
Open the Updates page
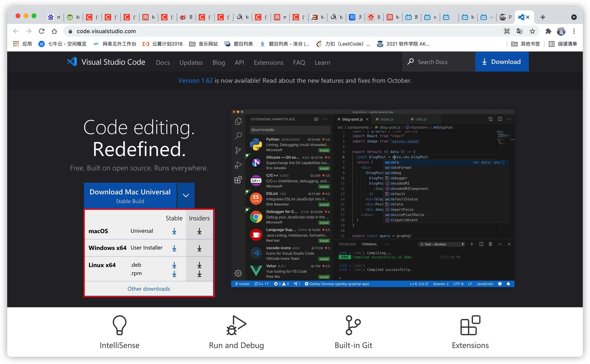point(191,63)
